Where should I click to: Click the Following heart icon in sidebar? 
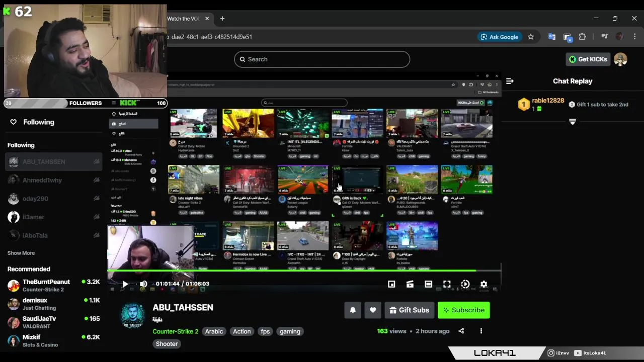(14, 122)
